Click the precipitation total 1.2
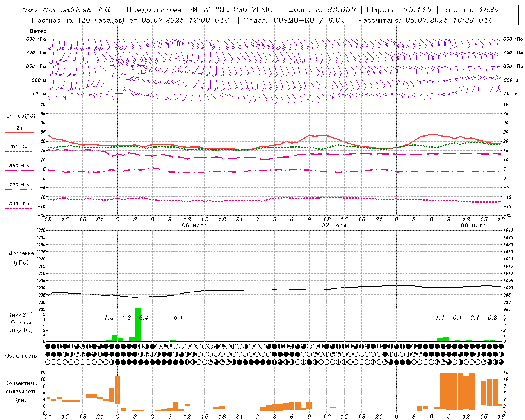This screenshot has height=420, width=525. [109, 317]
